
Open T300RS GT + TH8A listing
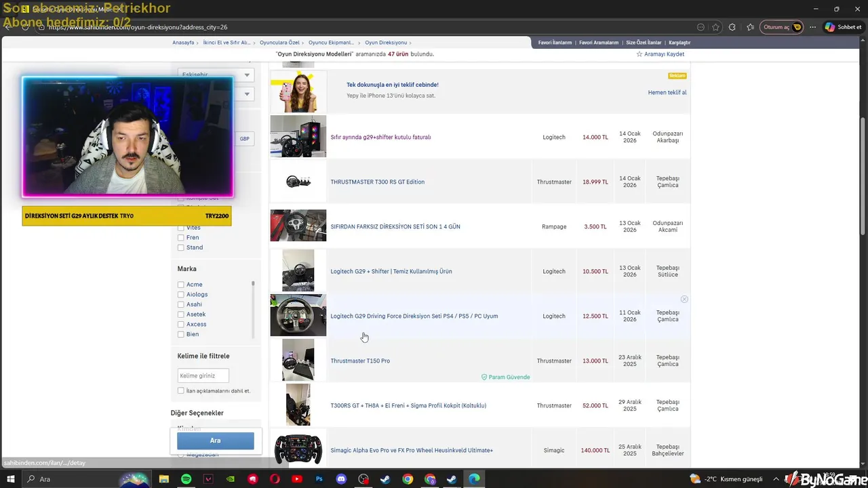(408, 405)
